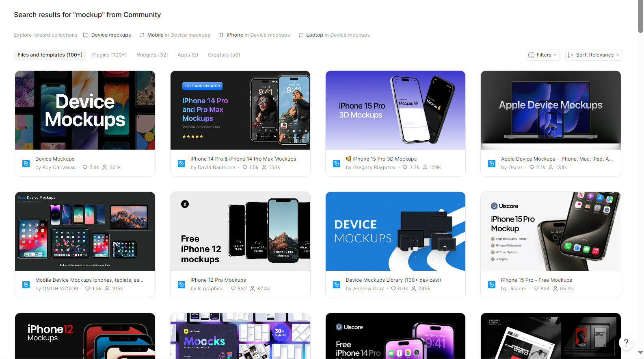Open Andrew Gray's creator profile
Viewport: 644px width, 359px height.
(x=368, y=289)
